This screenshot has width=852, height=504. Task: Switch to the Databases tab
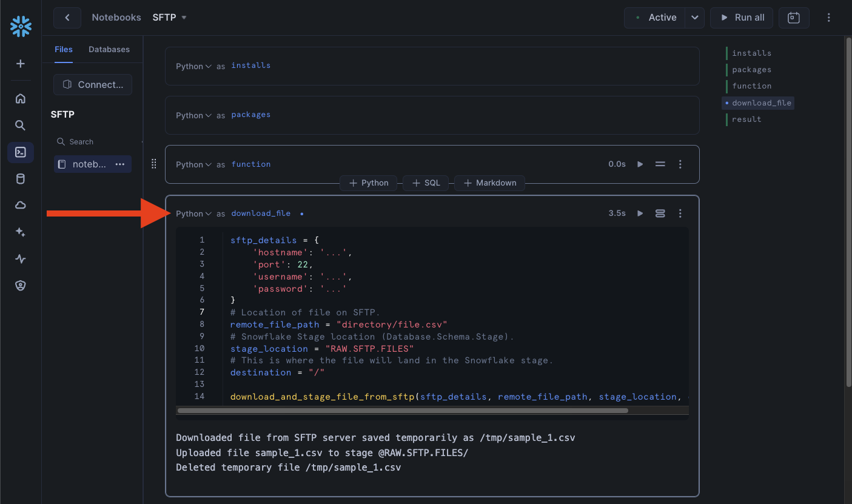point(109,49)
